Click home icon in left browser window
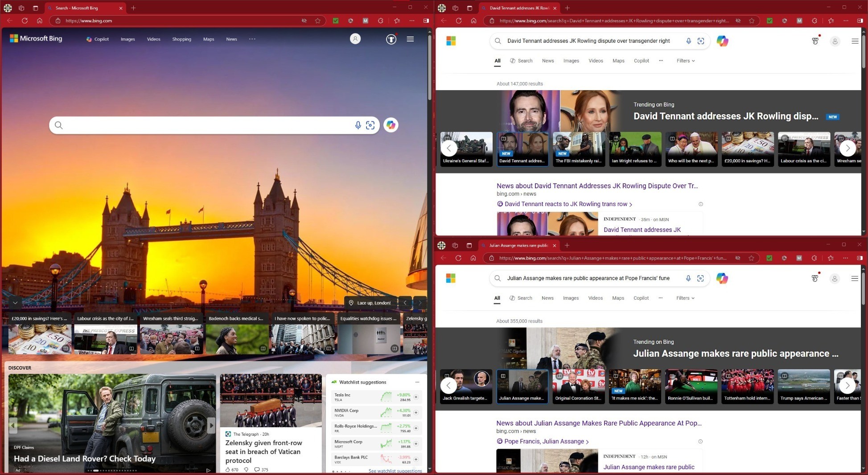The height and width of the screenshot is (475, 868). click(39, 21)
